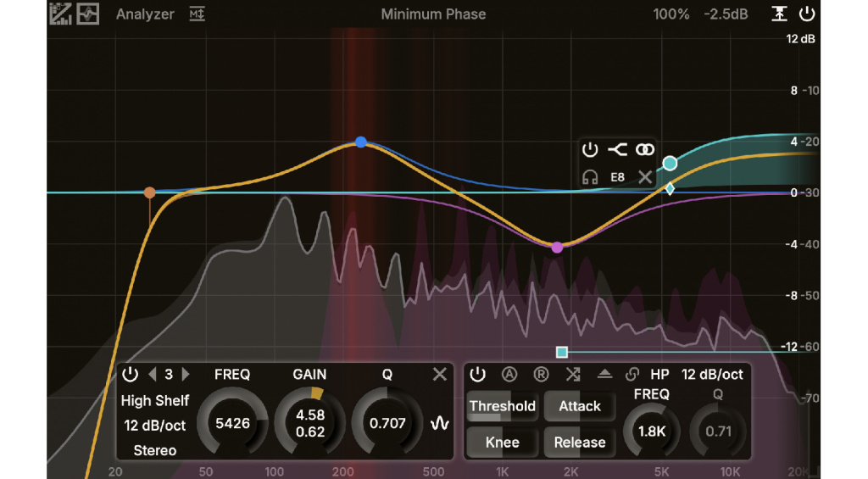The image size is (868, 479).
Task: Click the Knee button
Action: (502, 442)
